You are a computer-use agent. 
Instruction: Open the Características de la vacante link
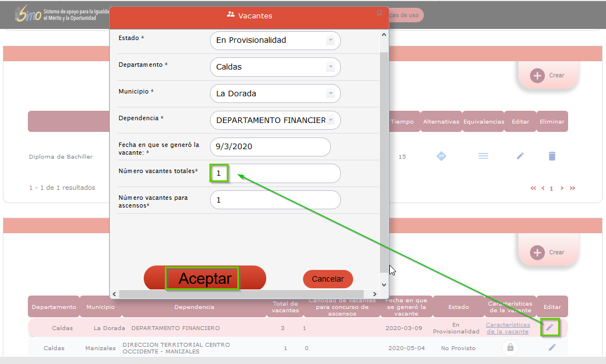(507, 328)
